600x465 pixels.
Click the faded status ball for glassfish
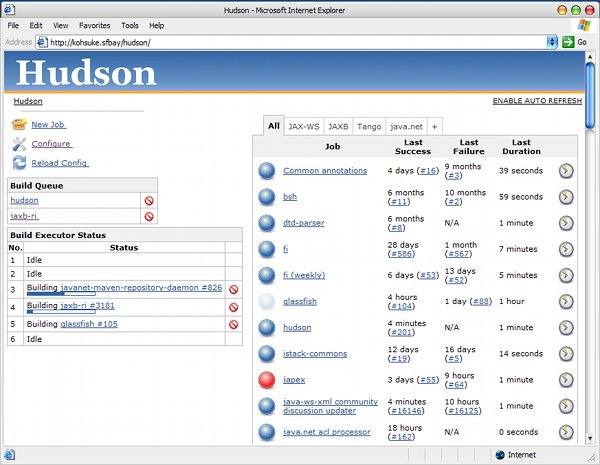(x=267, y=302)
